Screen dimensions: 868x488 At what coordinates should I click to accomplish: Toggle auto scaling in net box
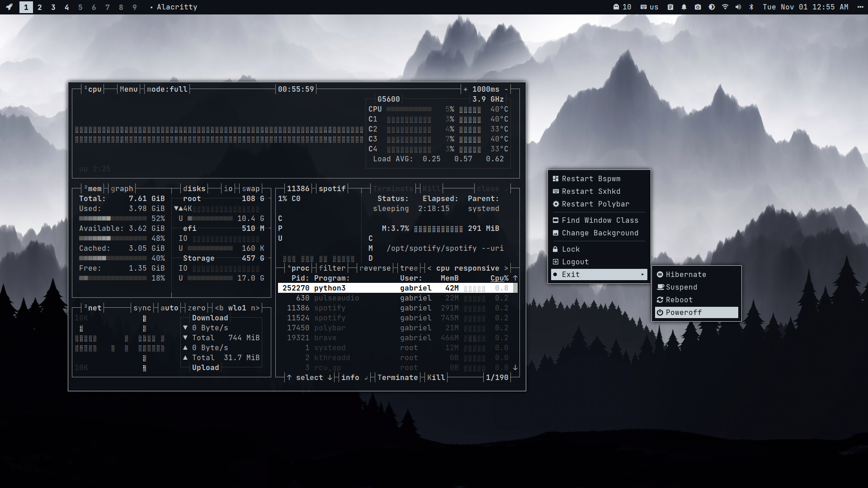[x=169, y=308]
